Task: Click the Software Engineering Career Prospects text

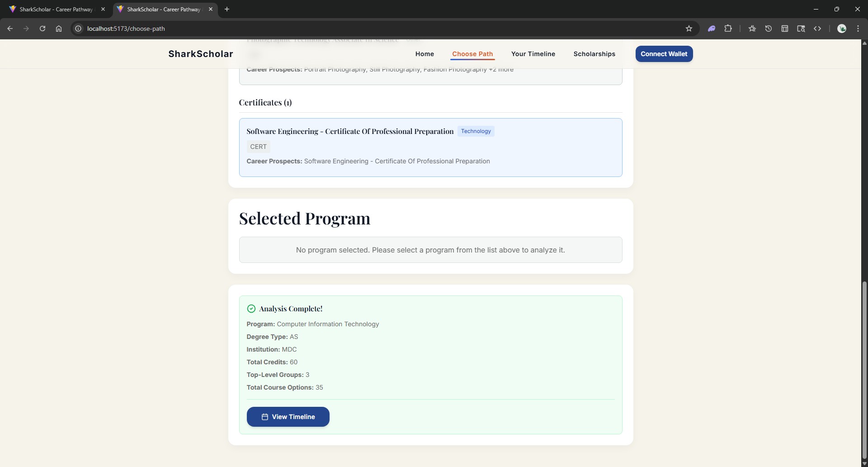Action: [x=368, y=161]
